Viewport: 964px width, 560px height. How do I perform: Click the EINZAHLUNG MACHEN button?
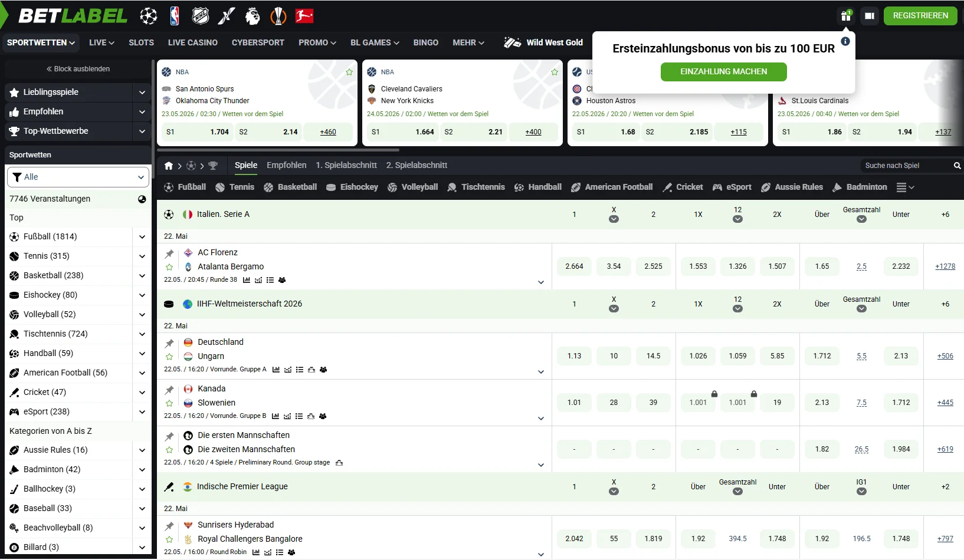[724, 72]
